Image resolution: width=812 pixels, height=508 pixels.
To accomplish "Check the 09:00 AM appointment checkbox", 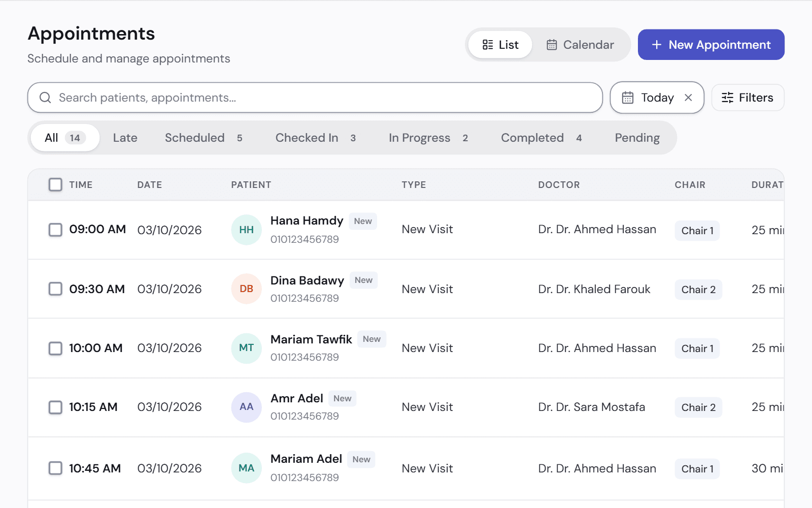I will click(55, 230).
